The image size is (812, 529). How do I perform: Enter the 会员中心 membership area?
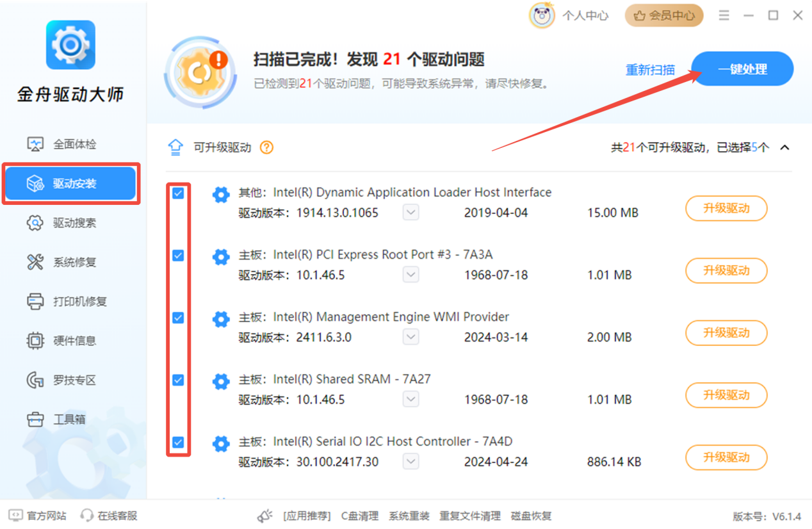tap(663, 15)
